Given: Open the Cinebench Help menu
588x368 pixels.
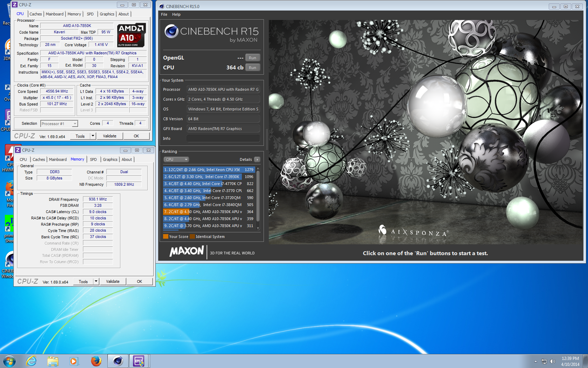Looking at the screenshot, I should pos(176,14).
